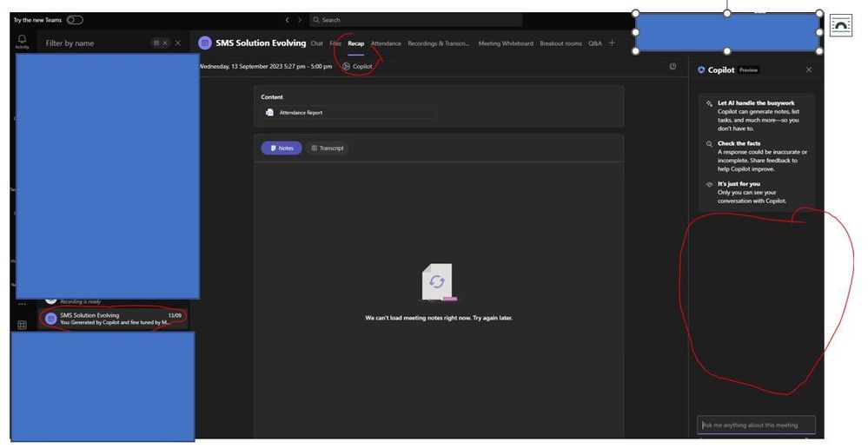
Task: Click the Ask me anything about this meeting box
Action: [x=756, y=425]
